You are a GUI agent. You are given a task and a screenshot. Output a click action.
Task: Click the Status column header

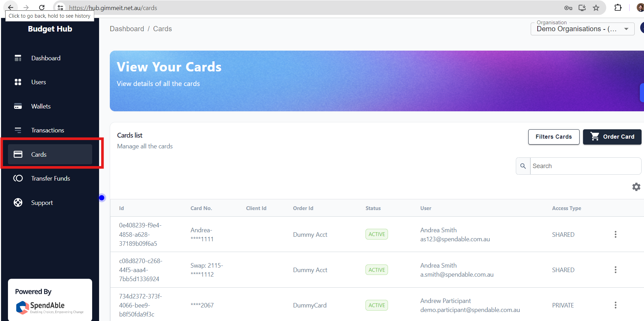click(373, 208)
